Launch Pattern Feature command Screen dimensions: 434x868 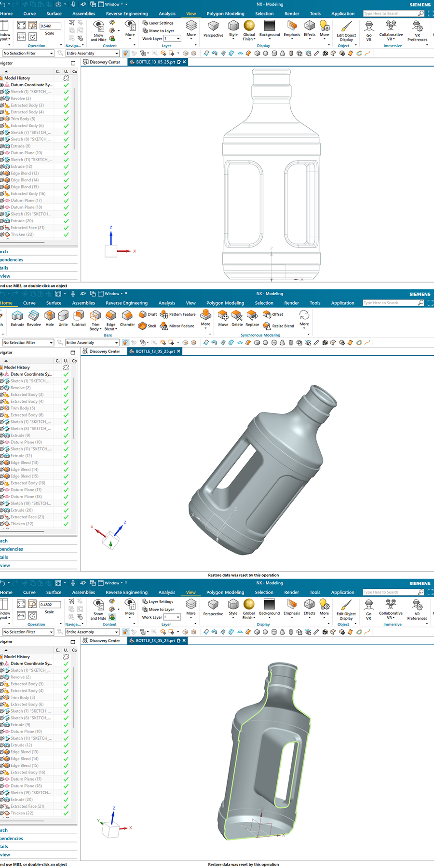coord(178,314)
